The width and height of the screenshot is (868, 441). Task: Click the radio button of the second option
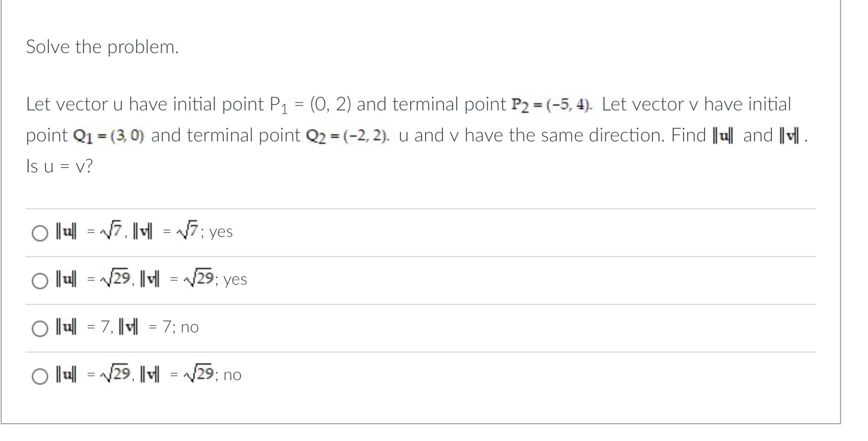[x=39, y=280]
